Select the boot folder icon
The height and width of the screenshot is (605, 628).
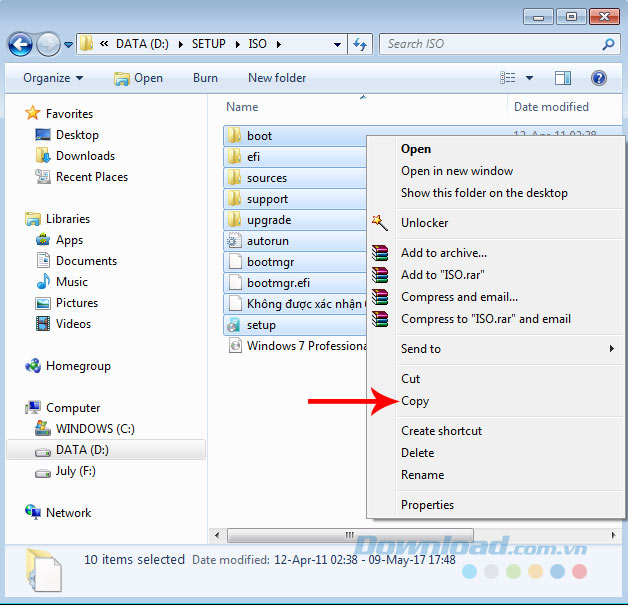pyautogui.click(x=234, y=136)
